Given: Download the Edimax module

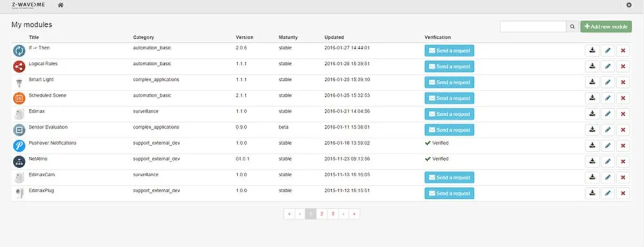Looking at the screenshot, I should point(592,114).
